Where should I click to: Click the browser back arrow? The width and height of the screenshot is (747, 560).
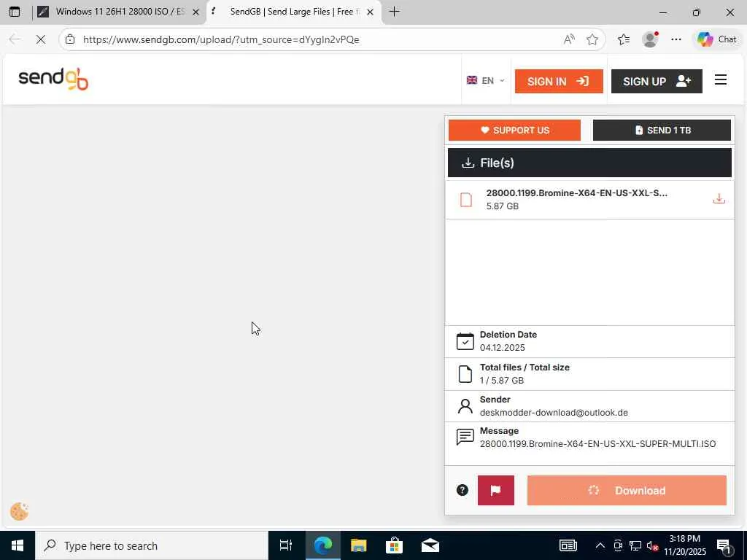15,39
